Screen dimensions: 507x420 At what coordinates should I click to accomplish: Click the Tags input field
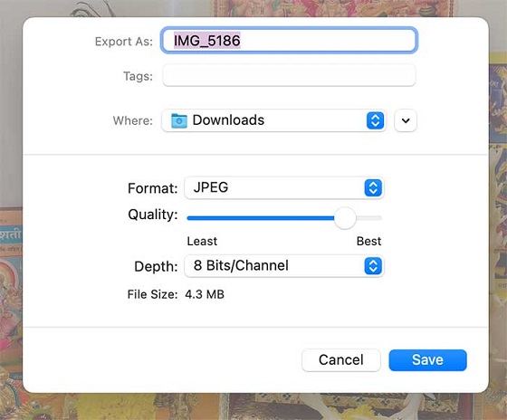289,76
